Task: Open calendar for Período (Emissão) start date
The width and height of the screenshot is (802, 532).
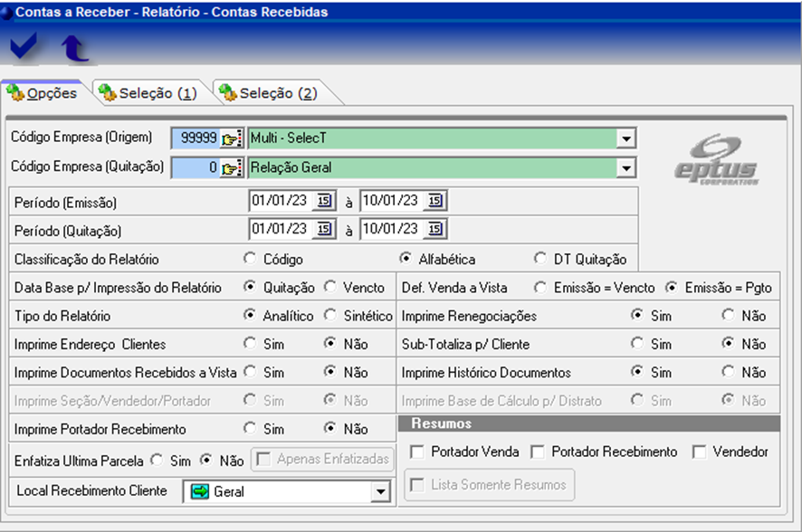Action: pyautogui.click(x=326, y=201)
